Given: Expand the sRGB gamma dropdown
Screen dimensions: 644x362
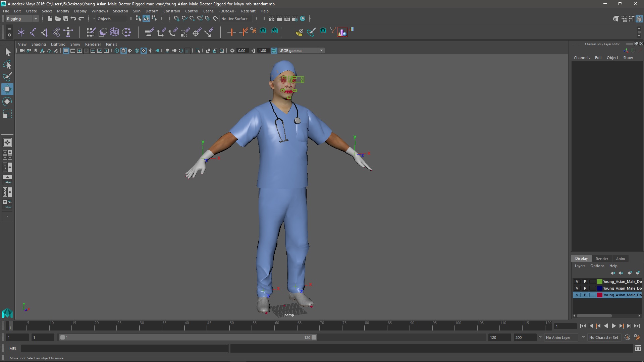Looking at the screenshot, I should (x=321, y=51).
